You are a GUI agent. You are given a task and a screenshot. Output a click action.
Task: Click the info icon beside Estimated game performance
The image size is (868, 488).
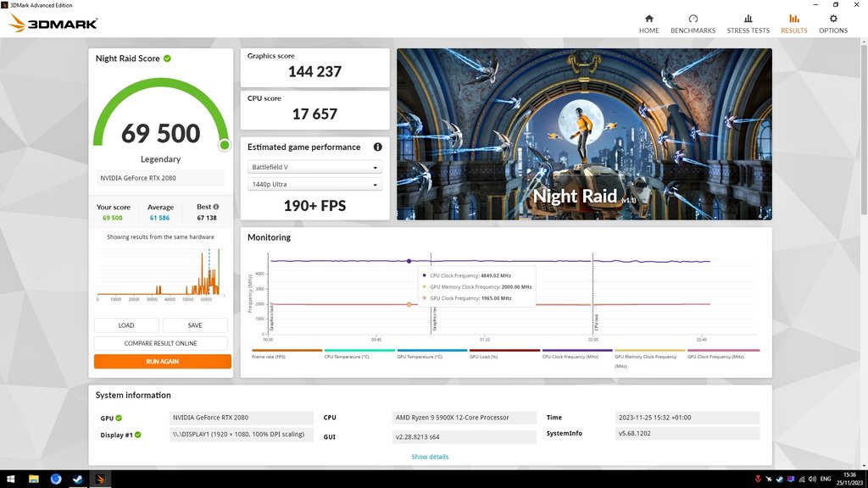click(377, 147)
